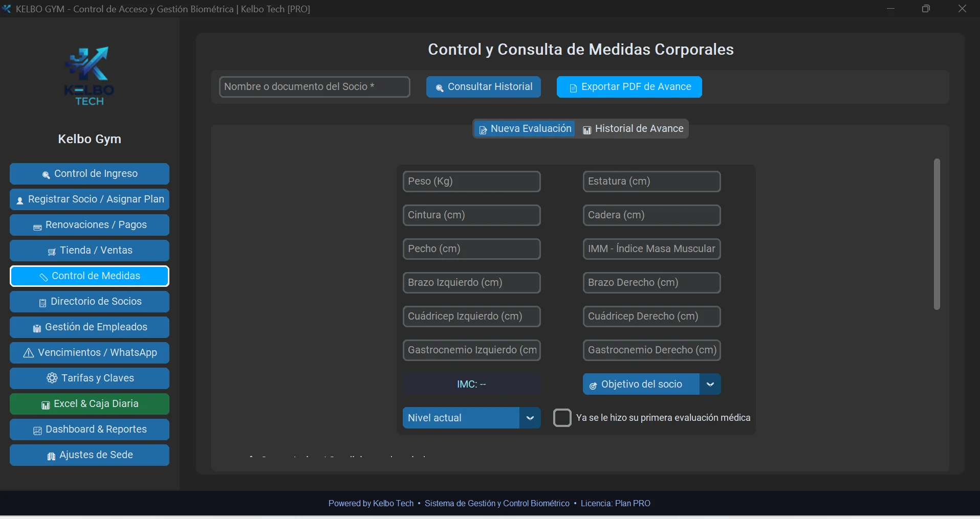Open Directorio de Socios
The image size is (980, 519).
90,302
